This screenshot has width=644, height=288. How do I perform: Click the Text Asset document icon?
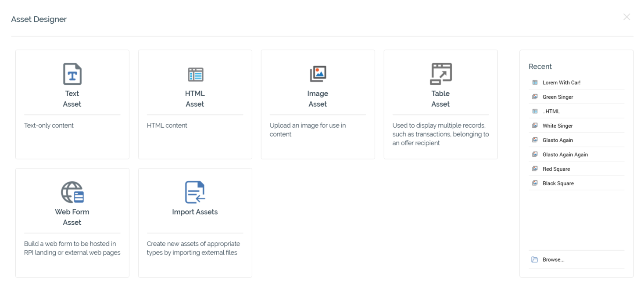tap(72, 74)
